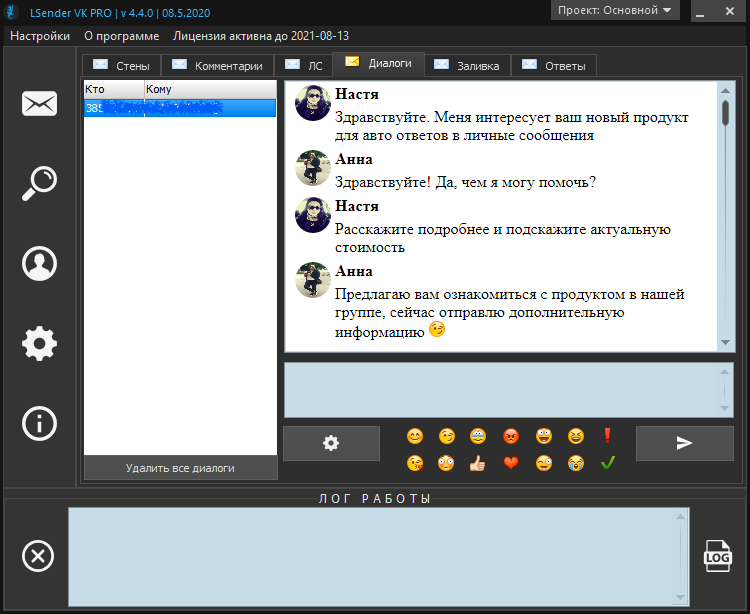The image size is (750, 614).
Task: Insert the laughing squint emoji
Action: click(576, 436)
